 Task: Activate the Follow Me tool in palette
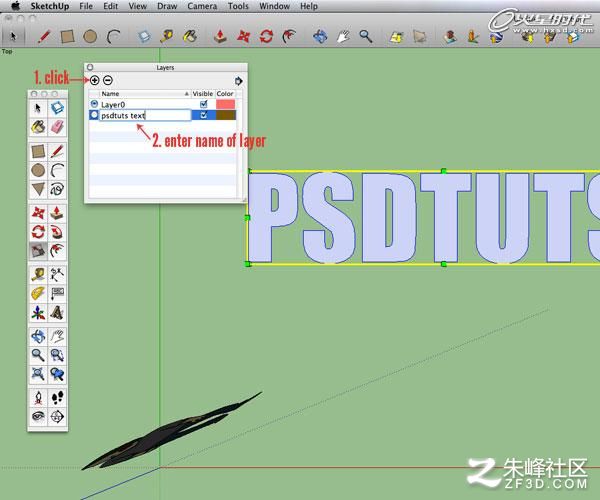coord(57,232)
